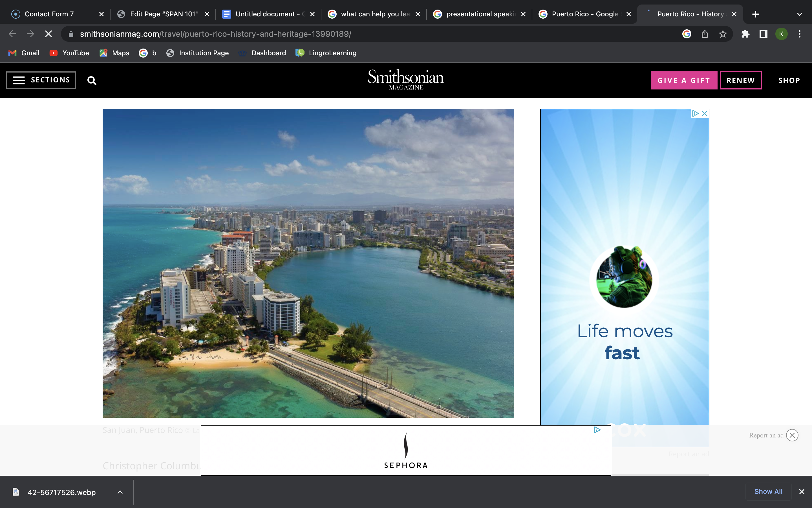Go forward to the next page
Image resolution: width=812 pixels, height=508 pixels.
point(30,34)
